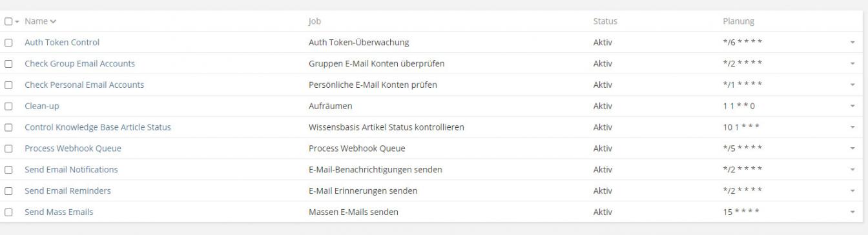Viewport: 868px width, 235px height.
Task: Show row actions for Process Webhook Queue
Action: 852,148
